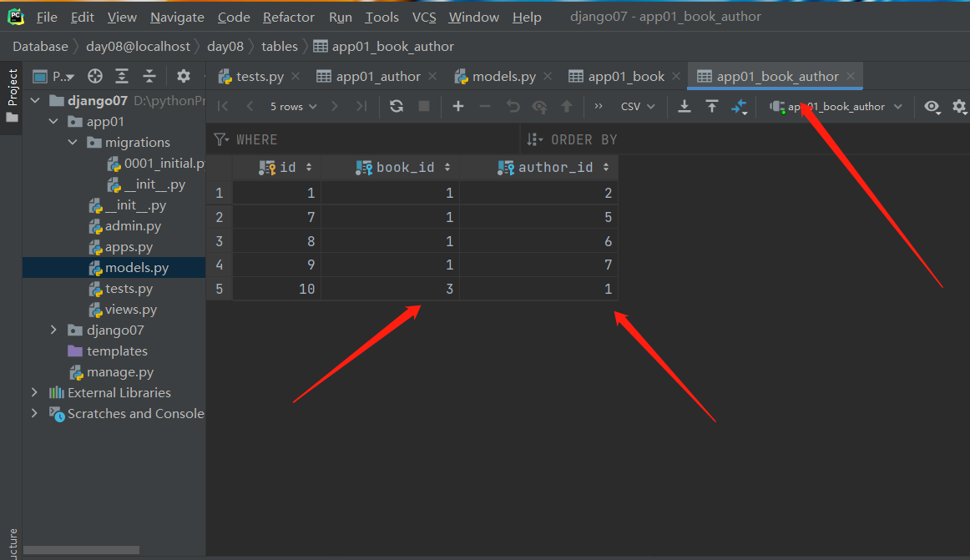Open the Project view selector dropdown

tap(53, 76)
